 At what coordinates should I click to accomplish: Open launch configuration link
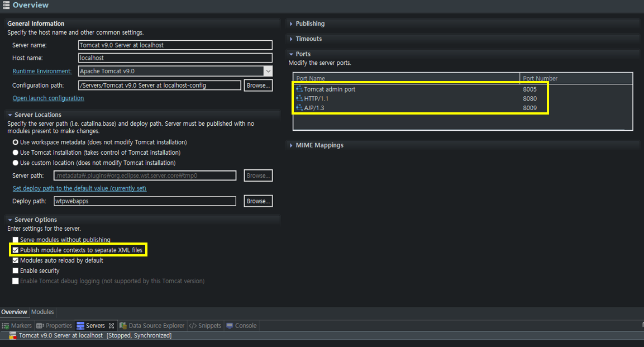(49, 98)
